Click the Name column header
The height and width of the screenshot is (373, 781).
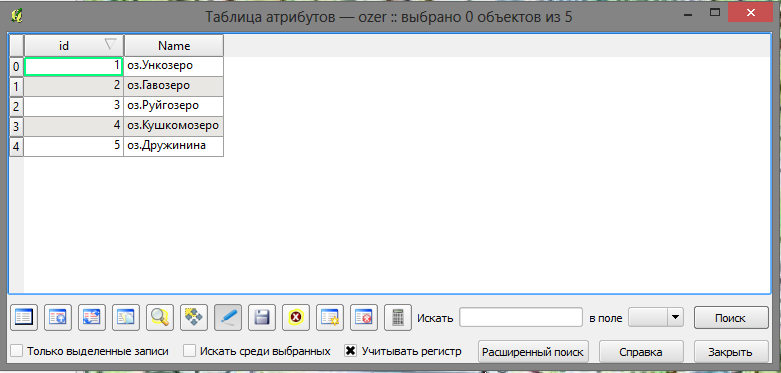click(x=174, y=46)
